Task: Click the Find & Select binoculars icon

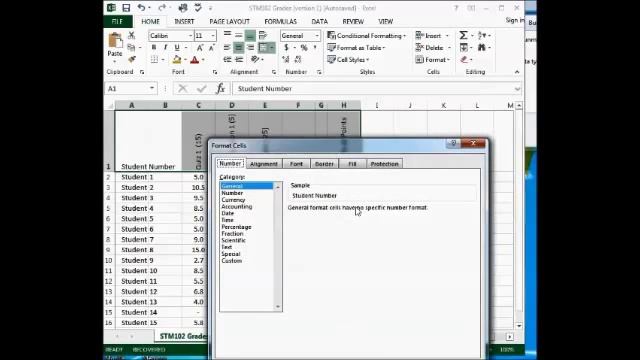Action: click(482, 48)
